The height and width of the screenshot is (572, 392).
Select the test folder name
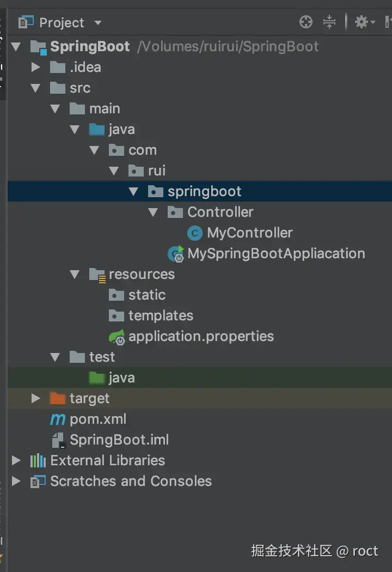coord(102,357)
